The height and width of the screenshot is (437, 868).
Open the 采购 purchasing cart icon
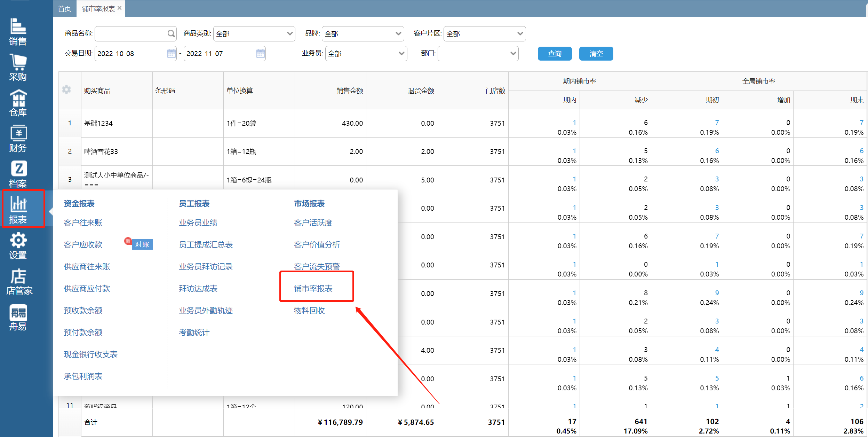pos(18,68)
